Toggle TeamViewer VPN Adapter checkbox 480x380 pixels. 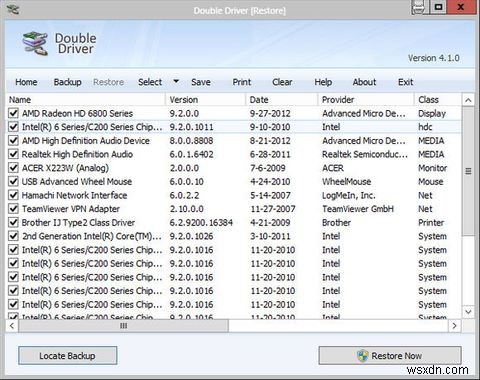coord(13,209)
